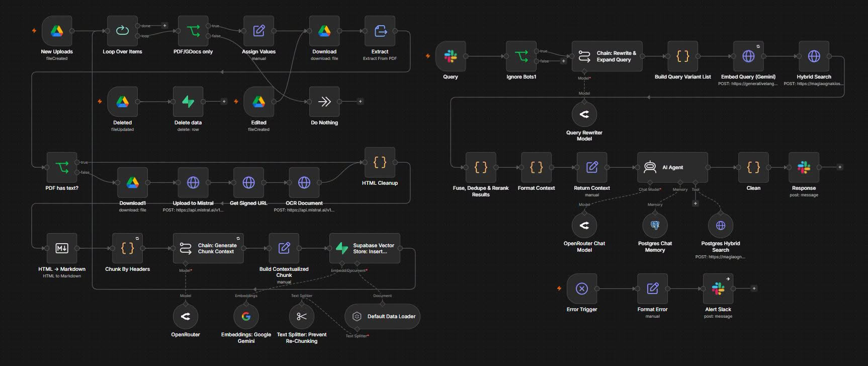This screenshot has width=868, height=366.
Task: Click the OCR Document HTTP node
Action: pyautogui.click(x=304, y=183)
